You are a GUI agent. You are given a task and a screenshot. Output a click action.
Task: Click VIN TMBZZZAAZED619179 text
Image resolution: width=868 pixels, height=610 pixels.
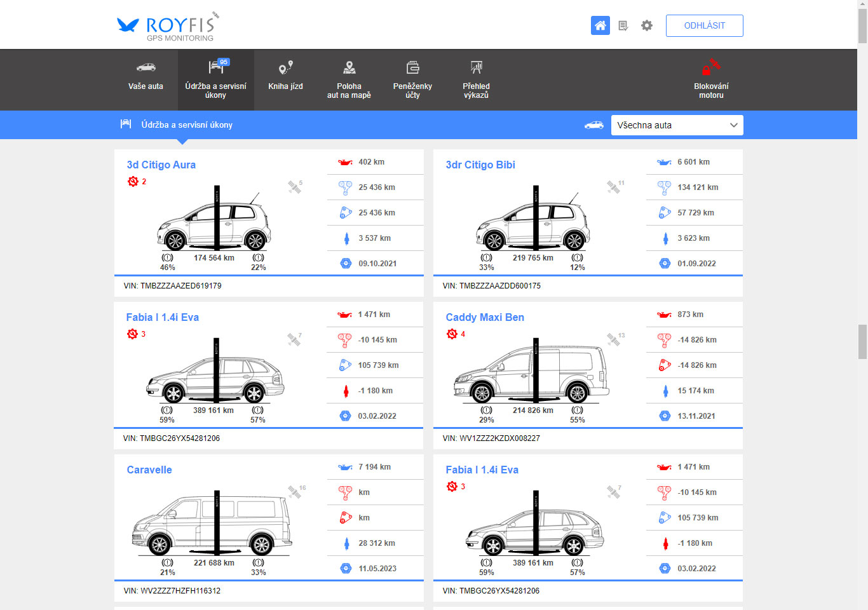(x=173, y=286)
